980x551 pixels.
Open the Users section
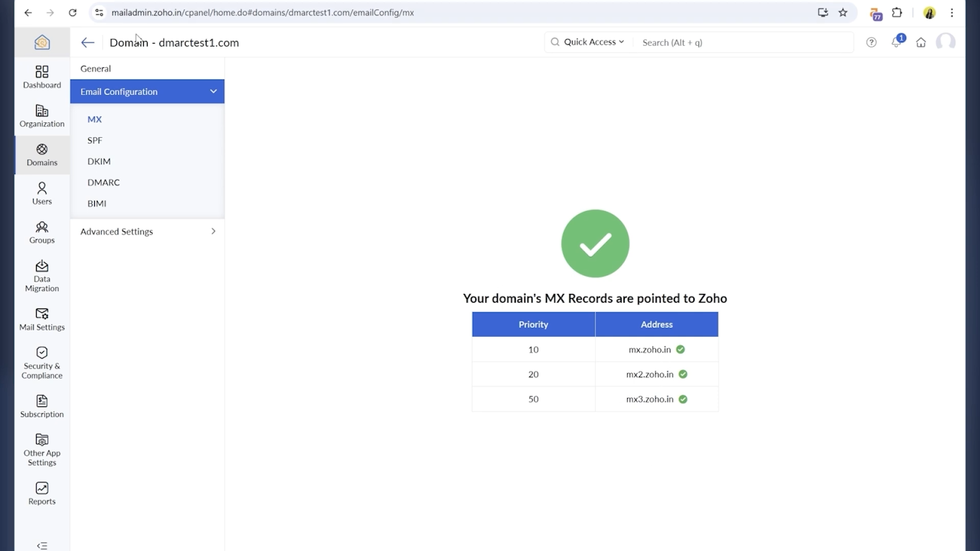(x=41, y=193)
